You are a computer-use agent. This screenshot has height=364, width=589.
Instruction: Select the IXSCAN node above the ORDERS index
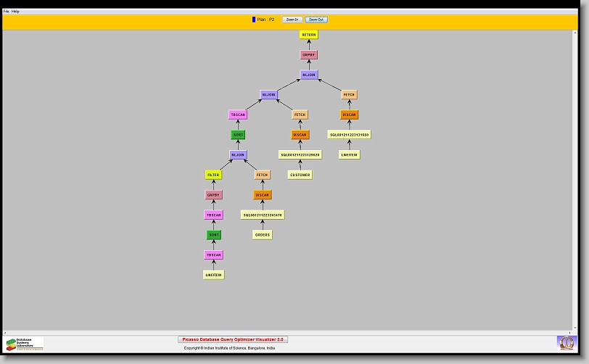[263, 195]
